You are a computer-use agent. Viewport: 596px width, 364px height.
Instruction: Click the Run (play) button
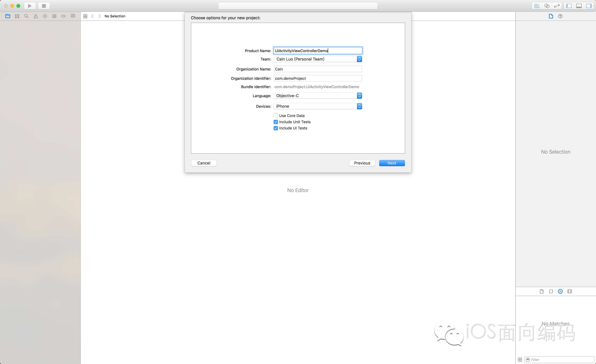[30, 6]
